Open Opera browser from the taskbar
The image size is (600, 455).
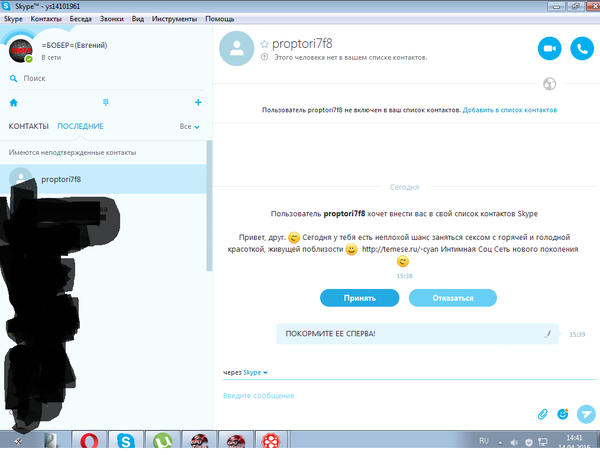90,441
